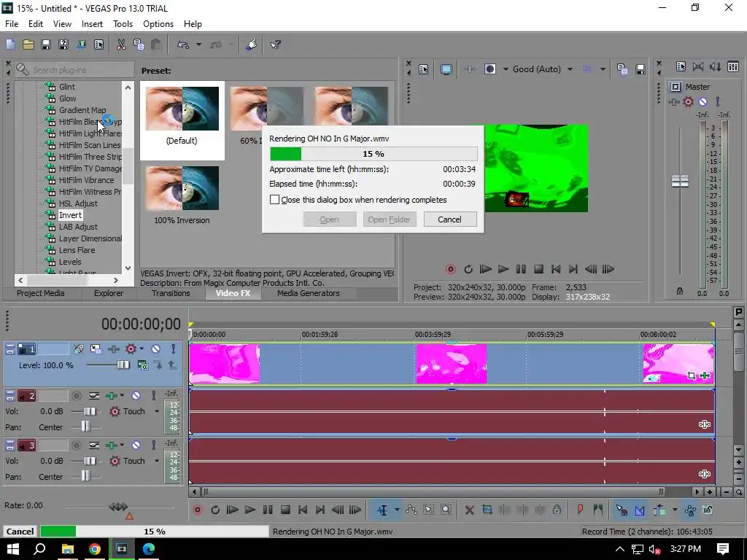Click the Cut scissors icon
This screenshot has width=747, height=560.
coord(121,44)
